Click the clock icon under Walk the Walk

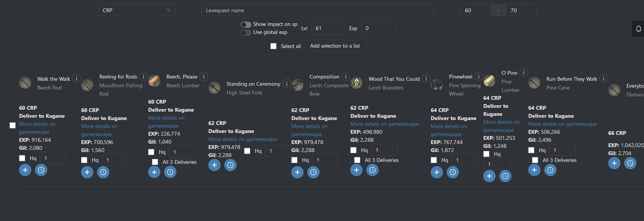click(x=41, y=170)
